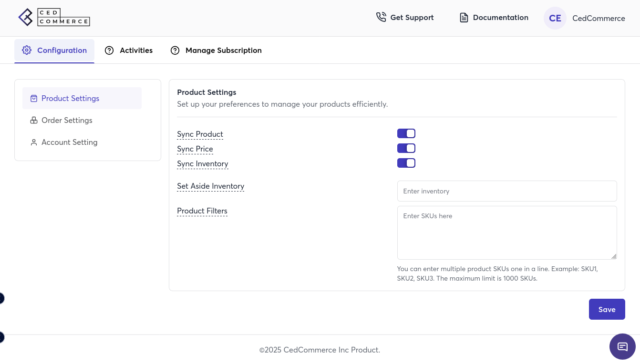Switch to the Activities tab
The width and height of the screenshot is (640, 364).
(136, 51)
